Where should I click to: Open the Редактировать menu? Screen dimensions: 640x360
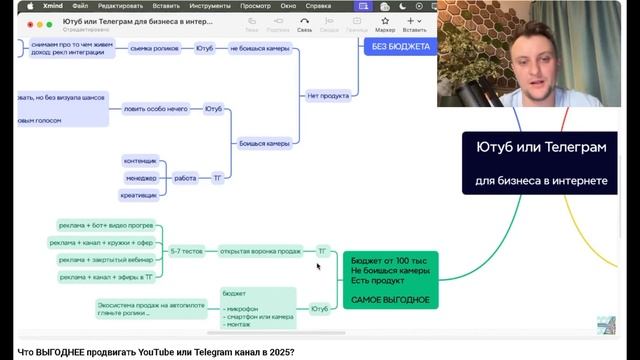pos(120,6)
